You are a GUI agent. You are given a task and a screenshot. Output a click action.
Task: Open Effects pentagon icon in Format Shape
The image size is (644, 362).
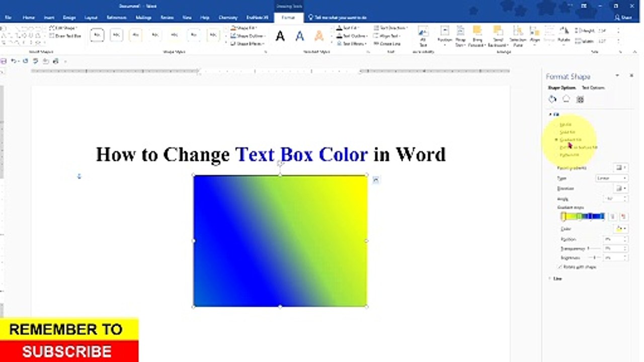566,99
